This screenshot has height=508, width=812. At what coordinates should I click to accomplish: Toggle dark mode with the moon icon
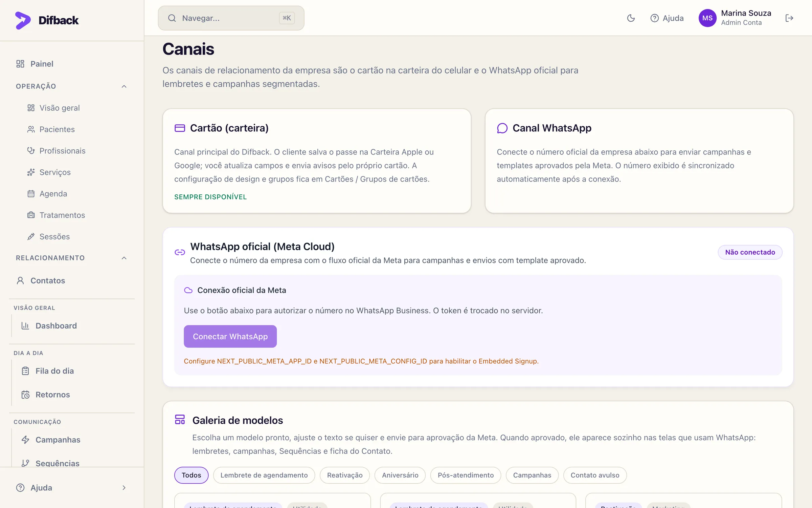(631, 18)
